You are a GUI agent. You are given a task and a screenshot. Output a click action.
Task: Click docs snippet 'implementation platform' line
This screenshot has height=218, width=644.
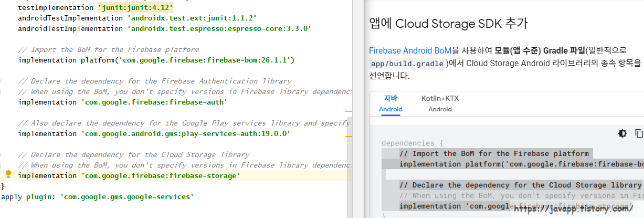[x=522, y=164]
